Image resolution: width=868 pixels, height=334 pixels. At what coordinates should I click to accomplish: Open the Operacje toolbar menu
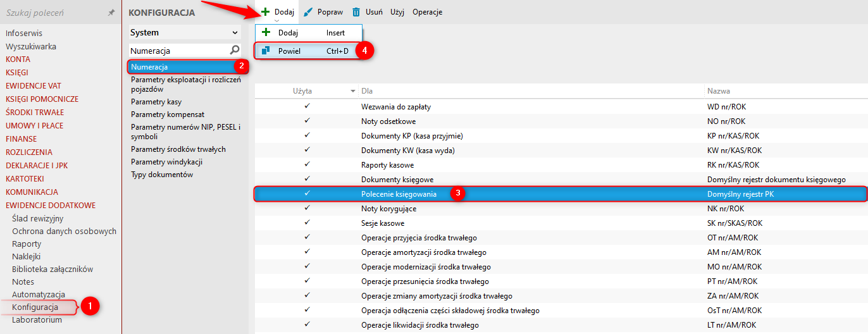click(427, 12)
